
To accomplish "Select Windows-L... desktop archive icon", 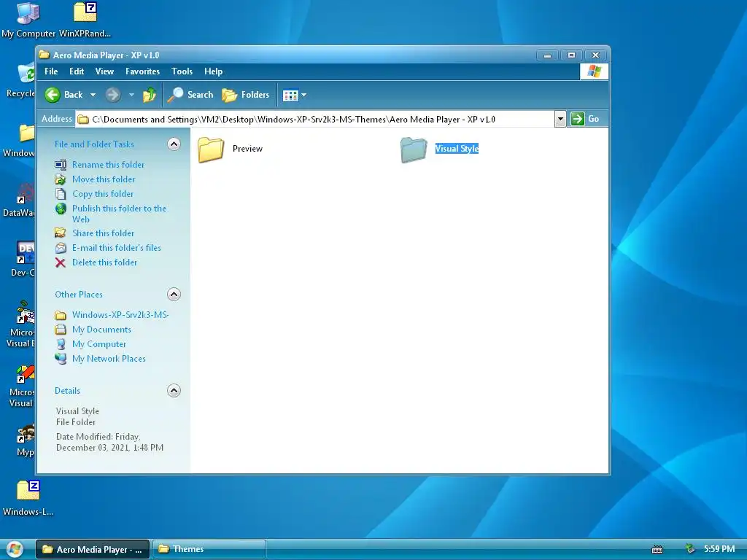I will (x=28, y=499).
